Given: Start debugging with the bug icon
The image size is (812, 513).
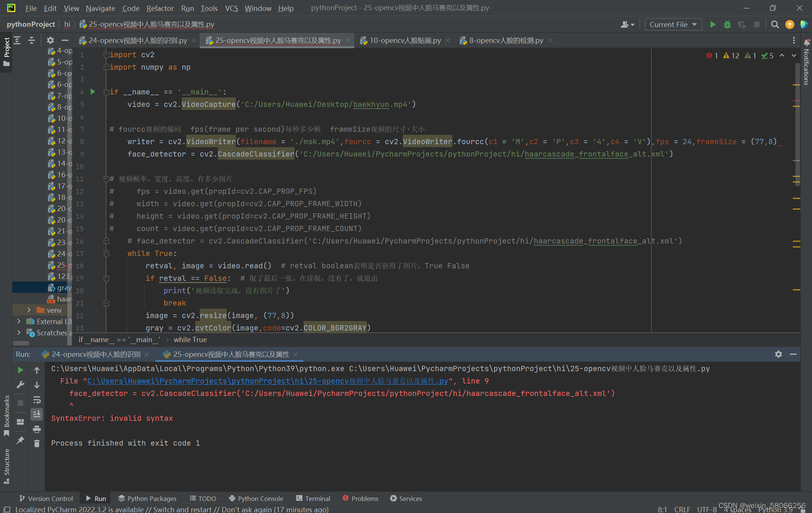Looking at the screenshot, I should [x=727, y=24].
